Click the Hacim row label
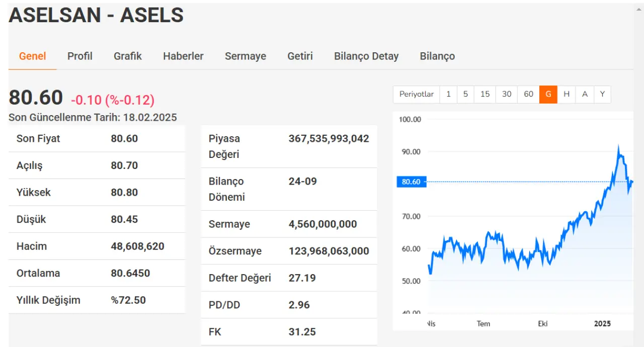 pos(32,246)
